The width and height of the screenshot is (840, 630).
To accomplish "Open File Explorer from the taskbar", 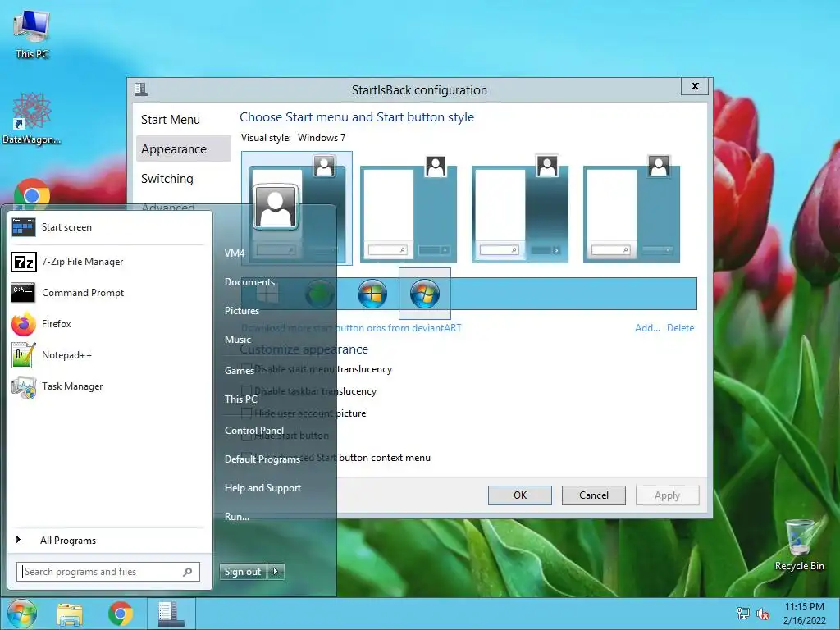I will click(x=70, y=614).
